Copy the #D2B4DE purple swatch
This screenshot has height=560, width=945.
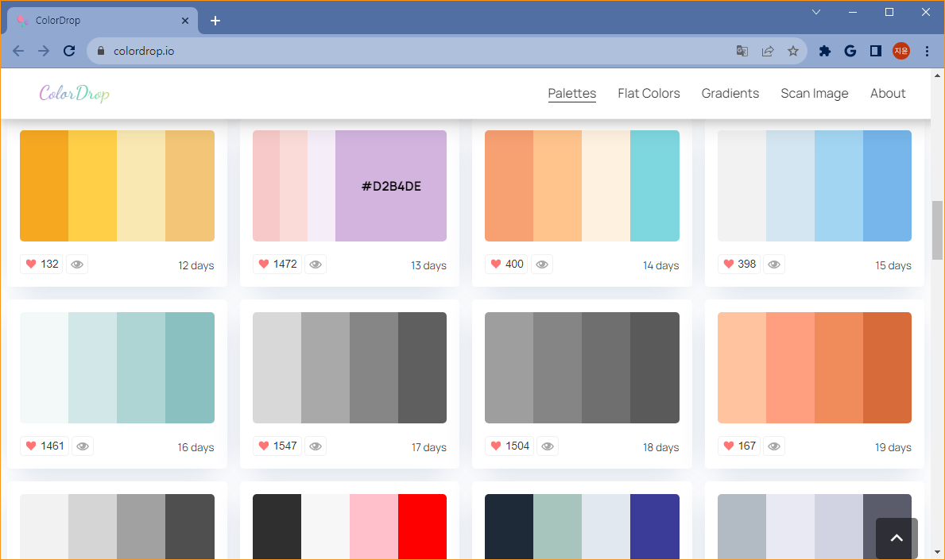pos(391,186)
